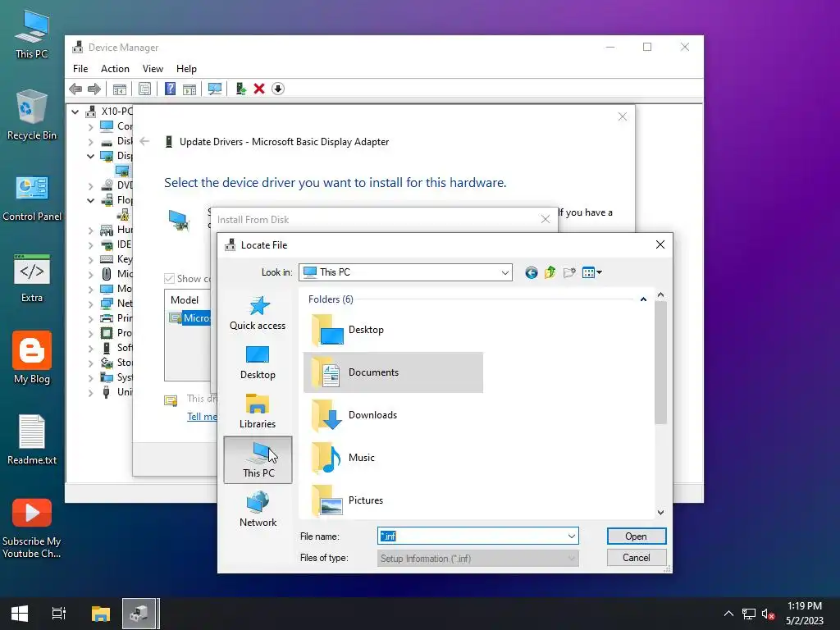Select This PC in the places bar

pyautogui.click(x=258, y=459)
